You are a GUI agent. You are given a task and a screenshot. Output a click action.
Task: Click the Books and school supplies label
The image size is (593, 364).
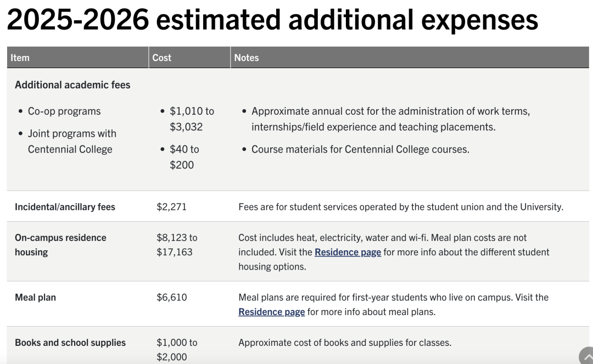point(70,343)
